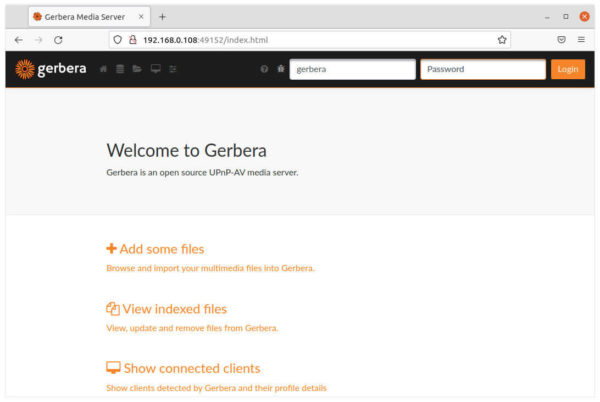Click the plus icon beside Add some files

[x=111, y=249]
